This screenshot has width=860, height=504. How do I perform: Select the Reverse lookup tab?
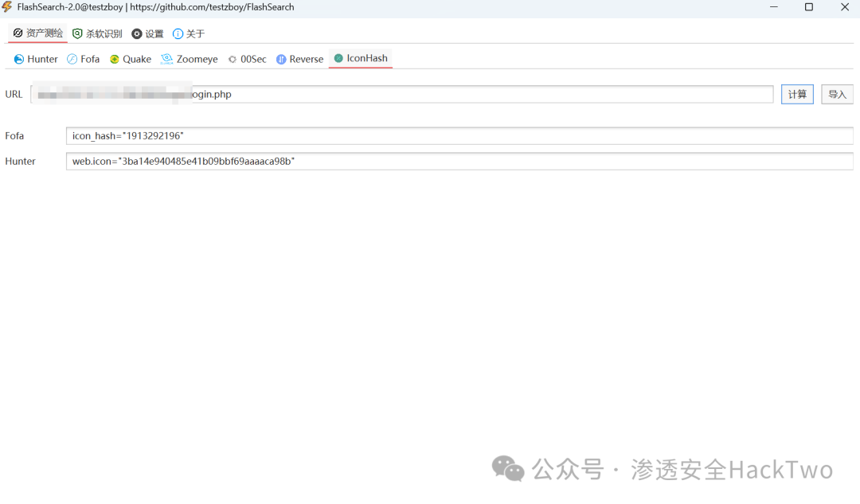[x=300, y=59]
